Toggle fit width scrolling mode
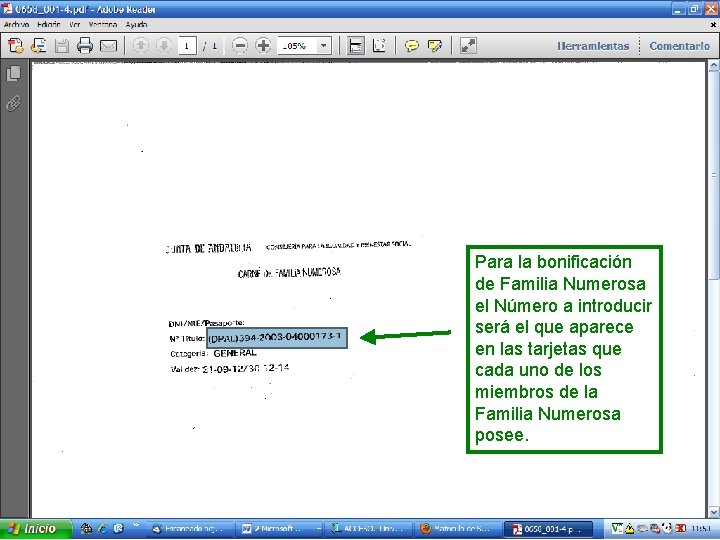 (356, 45)
